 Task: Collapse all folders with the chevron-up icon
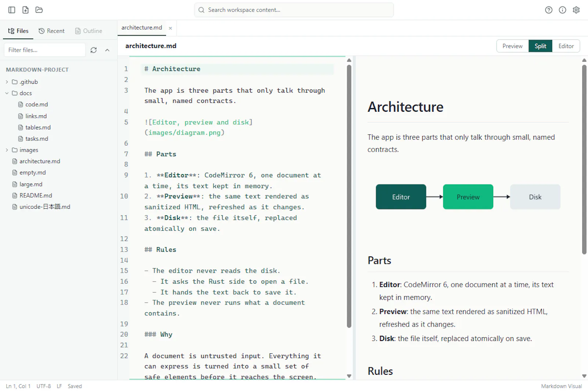[x=107, y=50]
